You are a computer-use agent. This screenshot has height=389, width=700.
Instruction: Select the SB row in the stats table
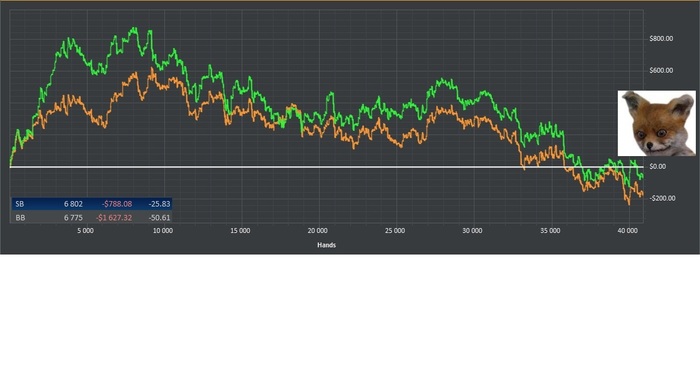tap(92, 204)
